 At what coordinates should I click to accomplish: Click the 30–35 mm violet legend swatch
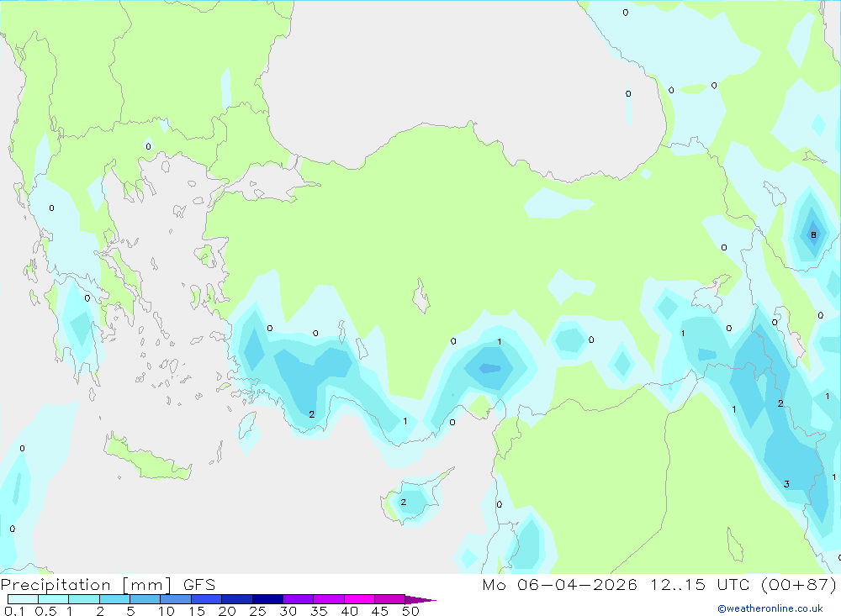299,599
